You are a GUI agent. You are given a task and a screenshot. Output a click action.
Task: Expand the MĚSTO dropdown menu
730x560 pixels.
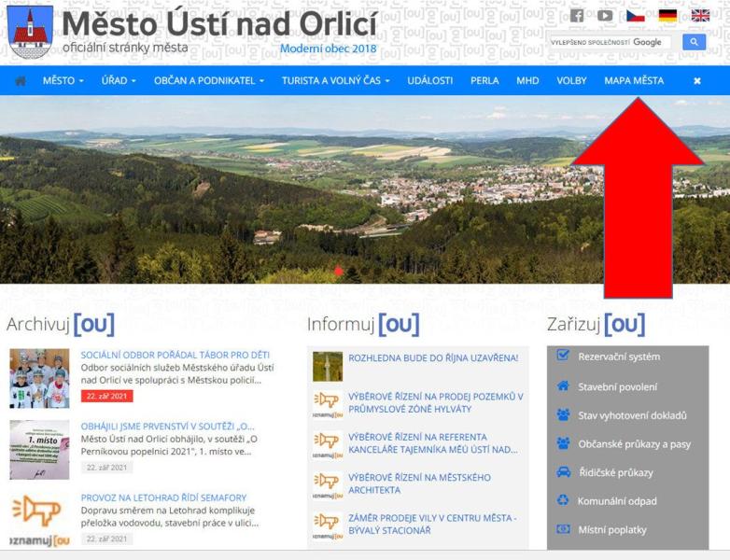tap(63, 81)
